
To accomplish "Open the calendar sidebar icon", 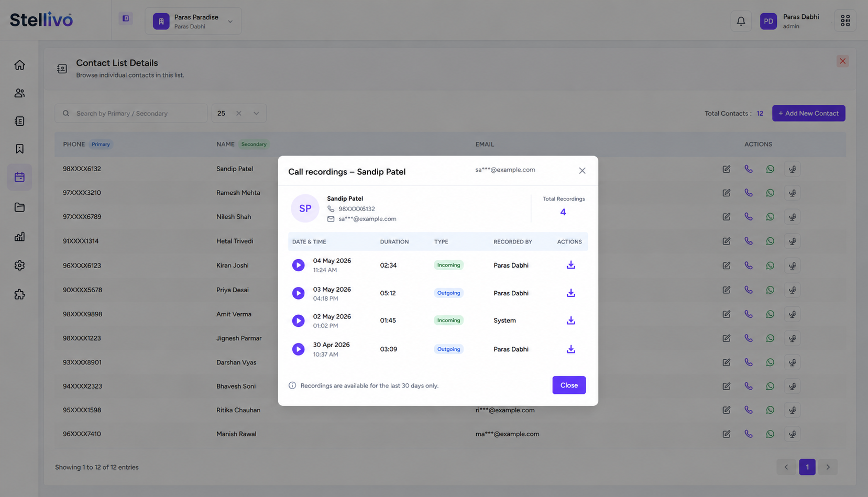I will [x=19, y=177].
